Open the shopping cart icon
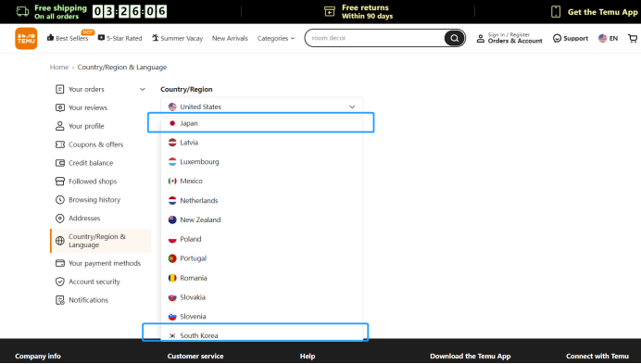641x364 pixels. [633, 39]
